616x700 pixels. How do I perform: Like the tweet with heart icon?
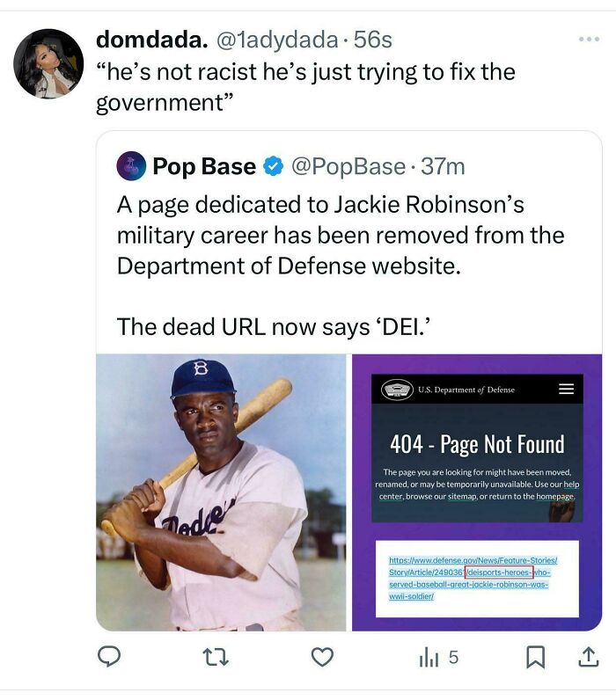(x=323, y=657)
